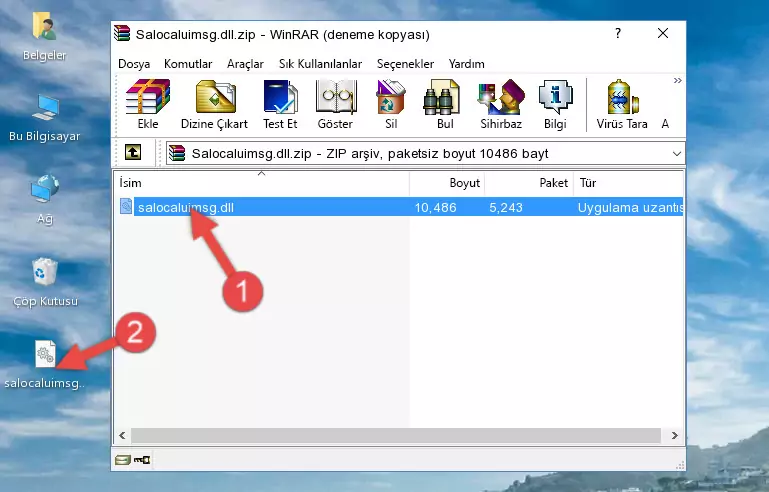Screen dimensions: 769x492
Task: Start Virüs Tara scan
Action: point(622,104)
